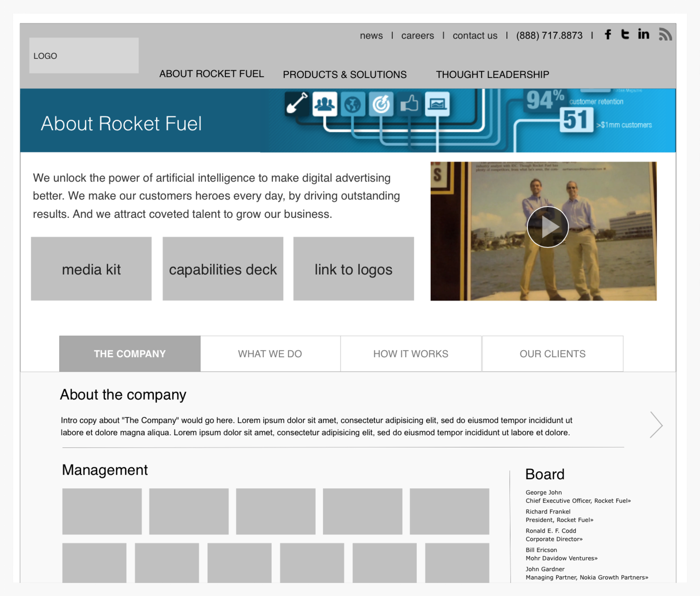Image resolution: width=700 pixels, height=596 pixels.
Task: Click the thumbs-up icon in banner
Action: click(409, 104)
